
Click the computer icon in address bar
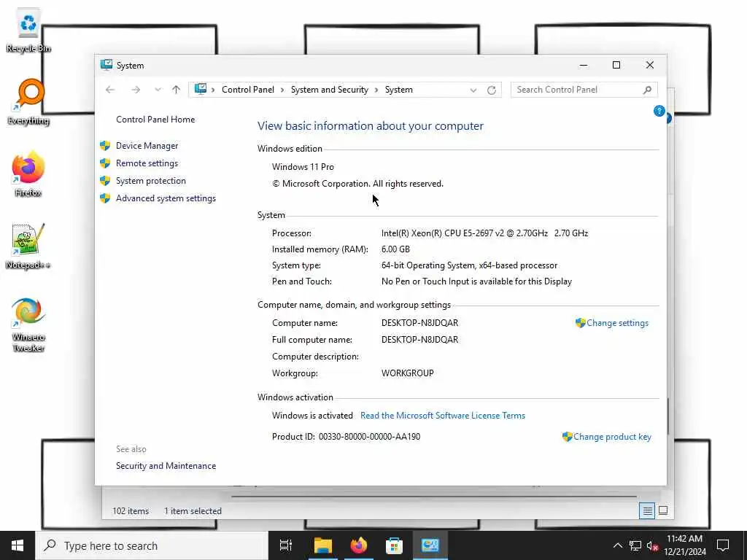201,89
